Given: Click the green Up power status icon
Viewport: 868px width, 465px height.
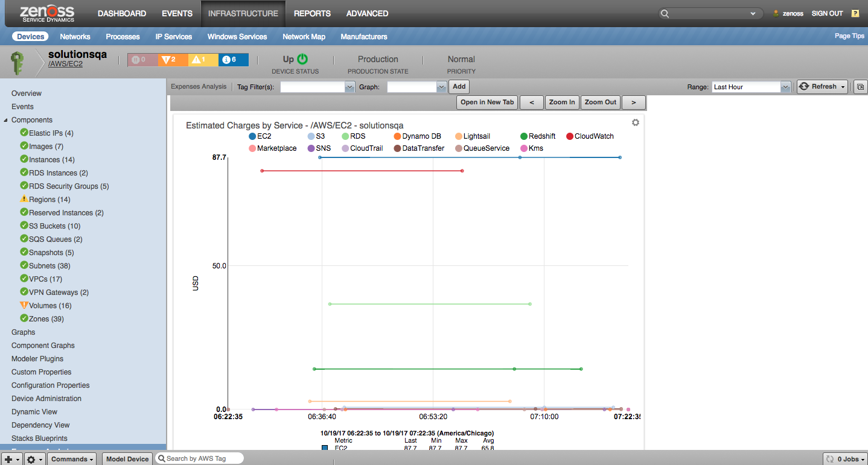Looking at the screenshot, I should click(x=302, y=59).
